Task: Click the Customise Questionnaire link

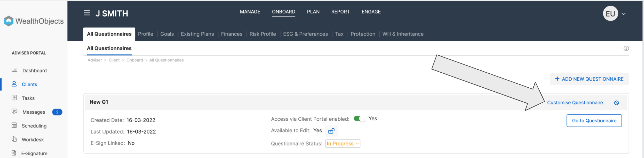Action: coord(575,103)
